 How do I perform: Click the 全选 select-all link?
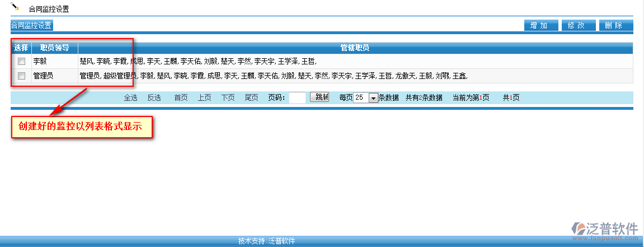point(130,98)
